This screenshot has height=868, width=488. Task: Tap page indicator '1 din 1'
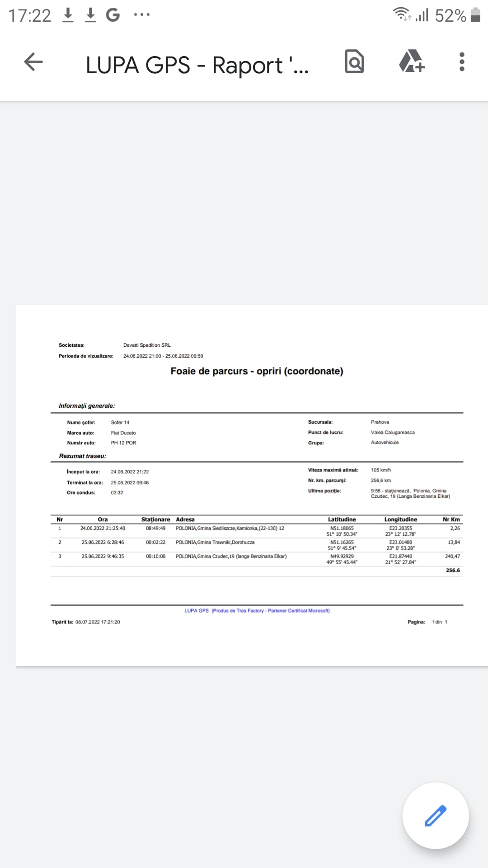[440, 622]
